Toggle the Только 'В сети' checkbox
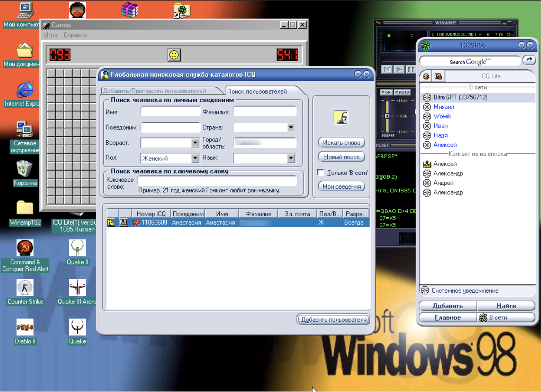 click(320, 172)
